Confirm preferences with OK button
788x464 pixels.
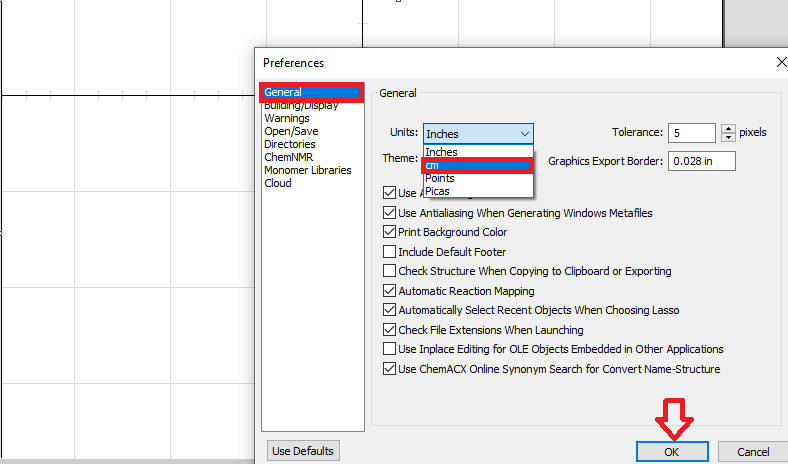tap(672, 452)
